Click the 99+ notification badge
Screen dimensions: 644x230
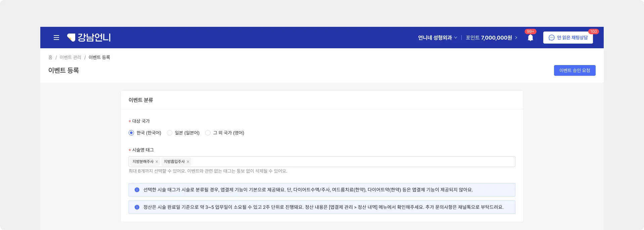click(x=531, y=32)
